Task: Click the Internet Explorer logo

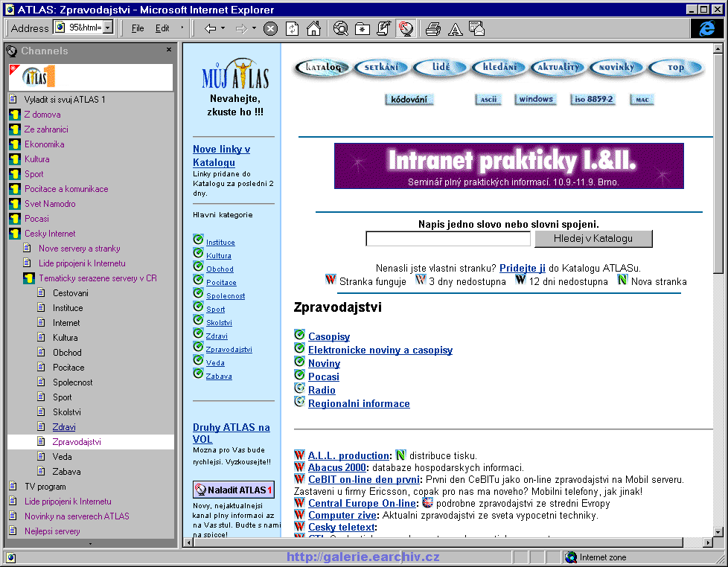Action: pos(706,28)
